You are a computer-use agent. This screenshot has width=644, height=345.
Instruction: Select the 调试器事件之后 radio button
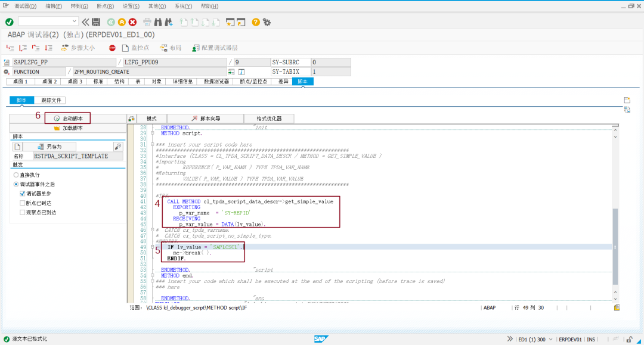[x=16, y=184]
